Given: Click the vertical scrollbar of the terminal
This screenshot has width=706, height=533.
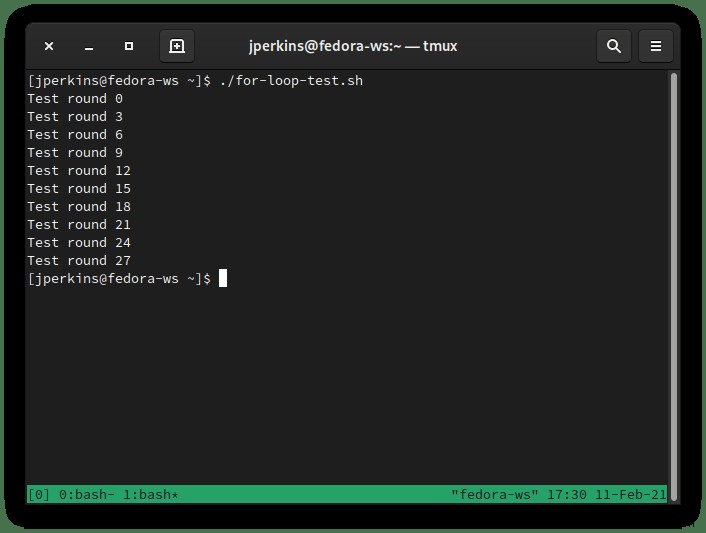Looking at the screenshot, I should tap(674, 286).
